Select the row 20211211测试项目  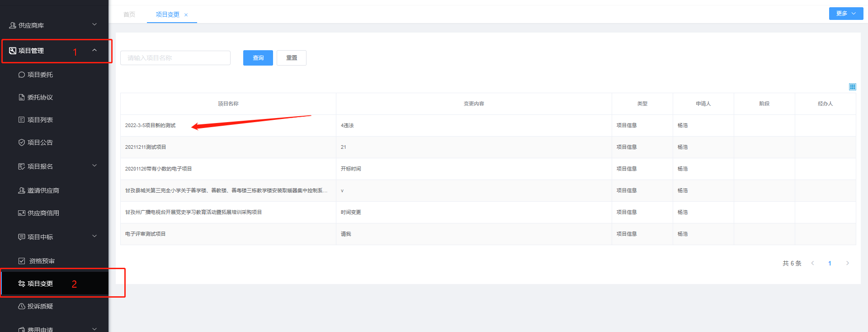click(488, 147)
